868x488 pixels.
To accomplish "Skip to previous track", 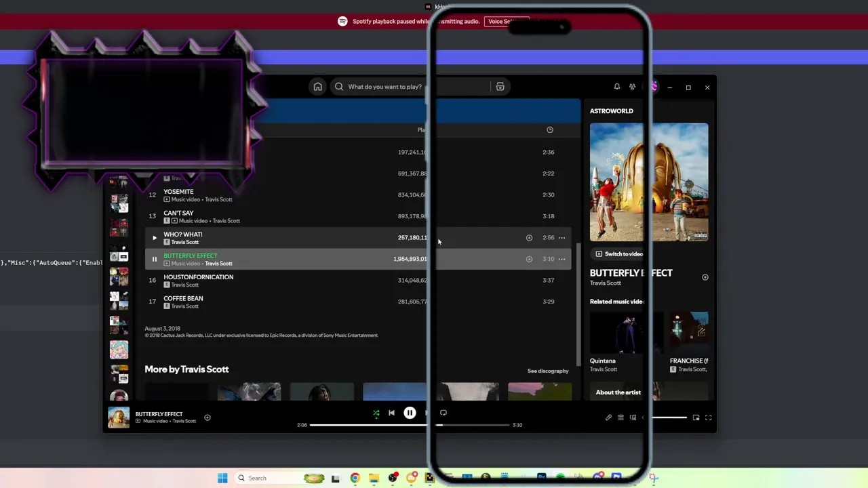I will [x=391, y=413].
